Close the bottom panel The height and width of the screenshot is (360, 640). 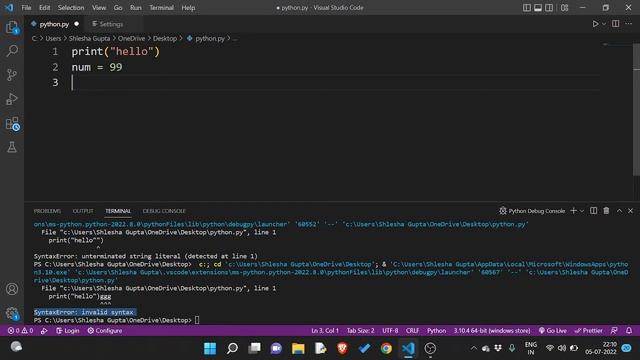pyautogui.click(x=630, y=211)
